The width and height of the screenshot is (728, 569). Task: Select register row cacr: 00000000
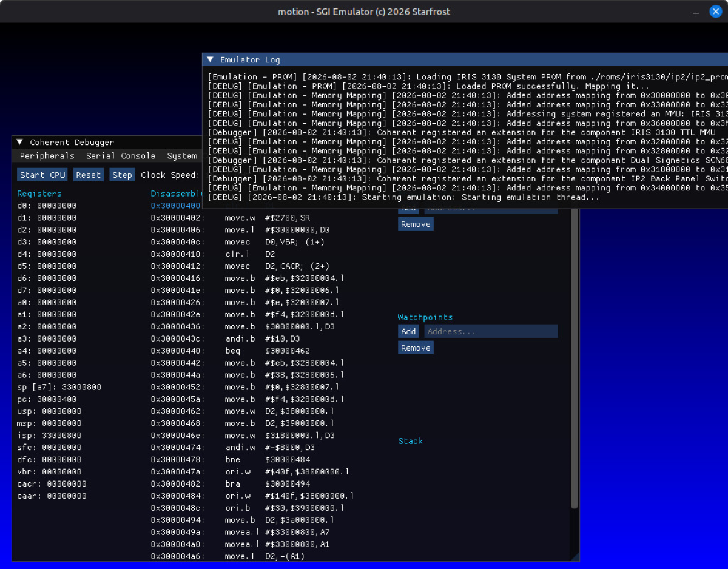coord(52,484)
